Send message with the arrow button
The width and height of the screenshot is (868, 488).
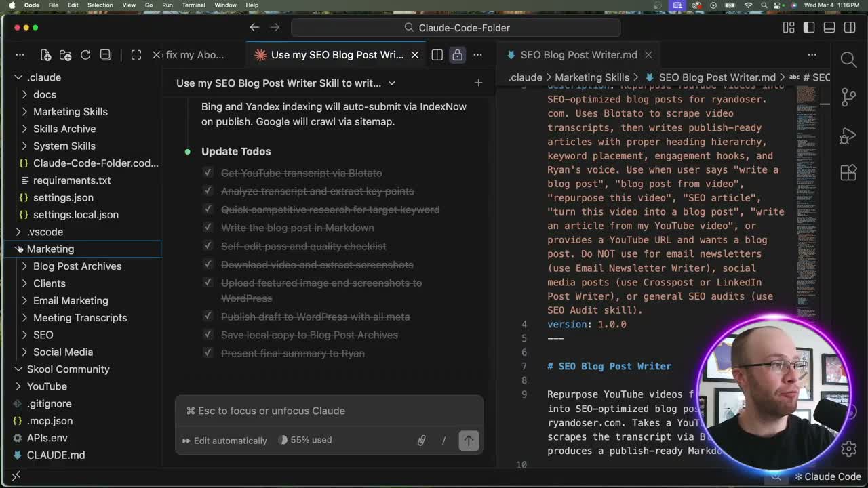point(469,441)
